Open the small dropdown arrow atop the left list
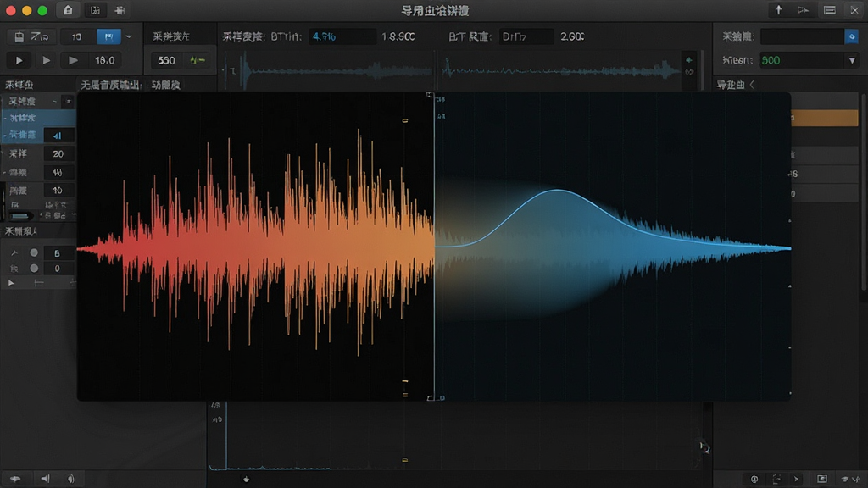 (x=68, y=102)
